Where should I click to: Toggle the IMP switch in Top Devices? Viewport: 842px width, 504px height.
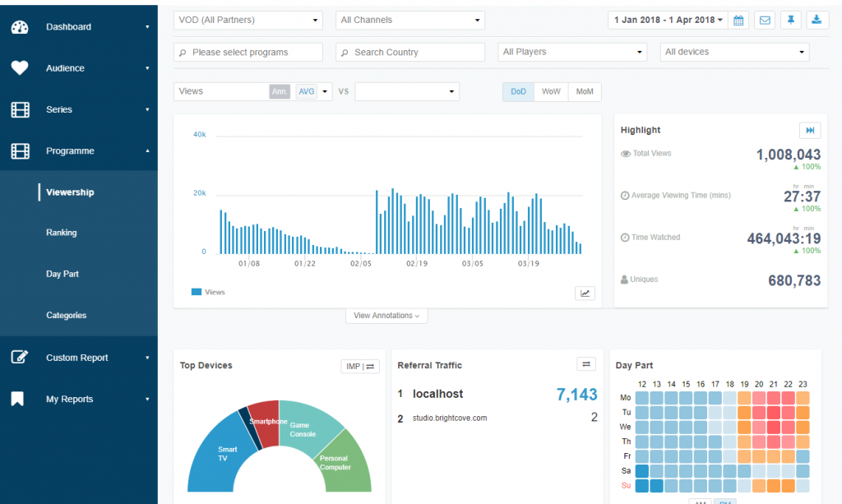pos(359,367)
